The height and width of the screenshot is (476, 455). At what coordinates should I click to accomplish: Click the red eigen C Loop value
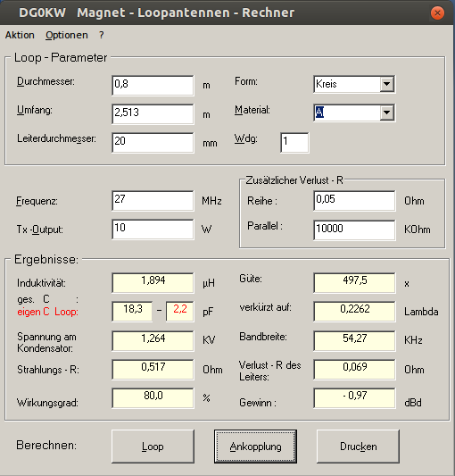tap(180, 311)
